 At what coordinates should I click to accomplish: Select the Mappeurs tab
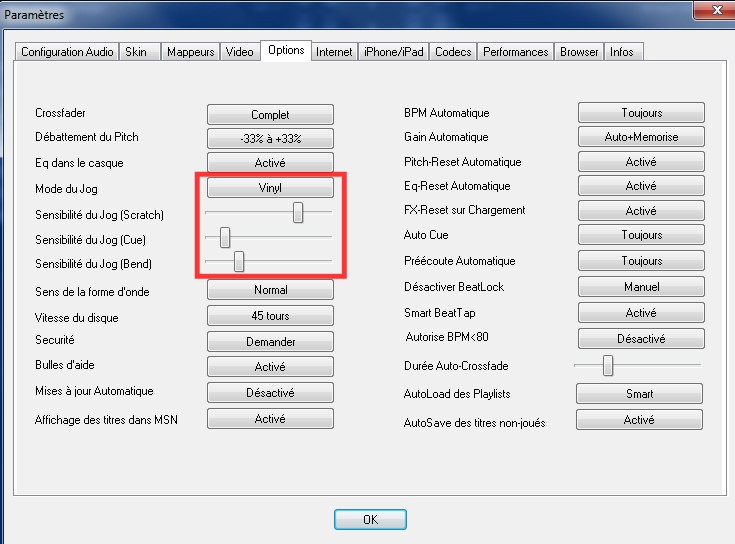pyautogui.click(x=190, y=52)
